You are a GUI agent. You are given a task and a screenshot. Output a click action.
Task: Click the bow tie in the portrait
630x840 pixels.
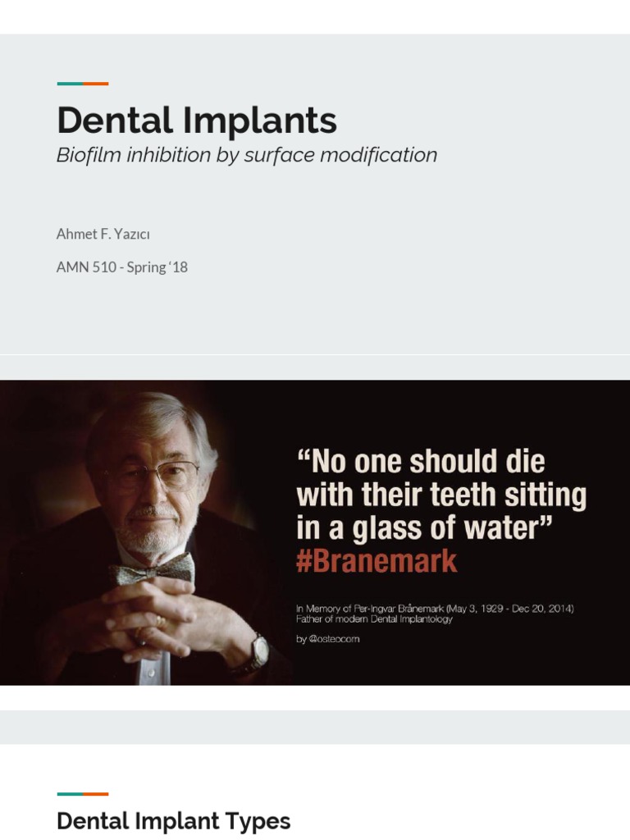pos(154,569)
